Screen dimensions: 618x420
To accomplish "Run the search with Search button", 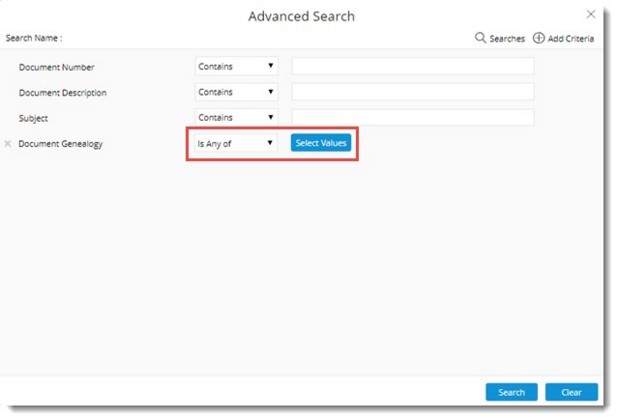I will click(511, 392).
